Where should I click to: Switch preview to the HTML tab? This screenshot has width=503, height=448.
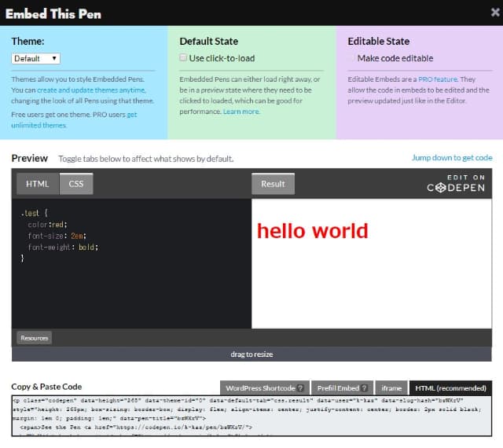pyautogui.click(x=38, y=184)
